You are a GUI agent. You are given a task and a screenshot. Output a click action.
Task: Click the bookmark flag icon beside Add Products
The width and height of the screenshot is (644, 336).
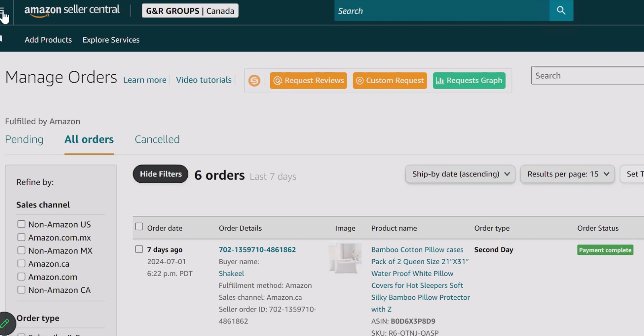tap(1, 39)
